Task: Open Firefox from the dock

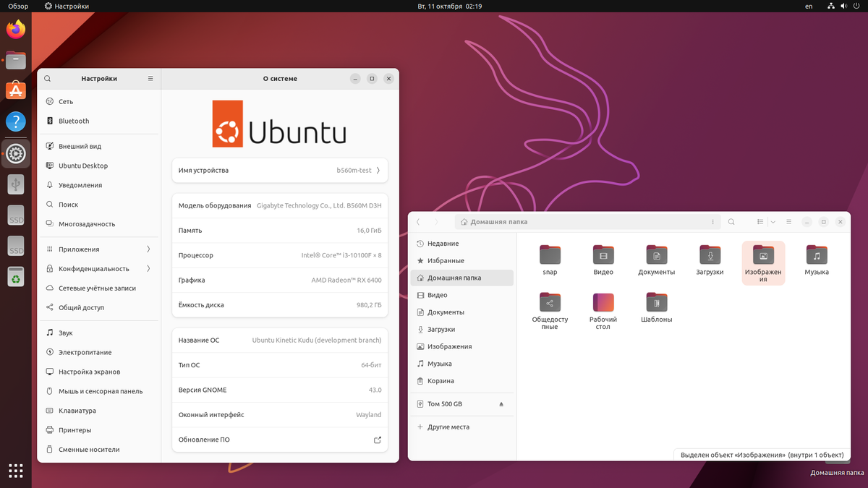Action: point(16,30)
